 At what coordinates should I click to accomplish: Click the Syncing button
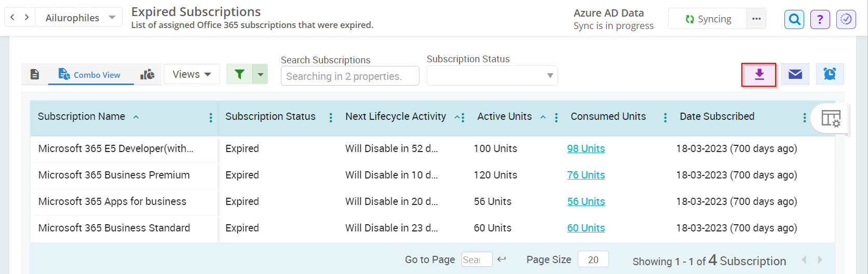[708, 19]
